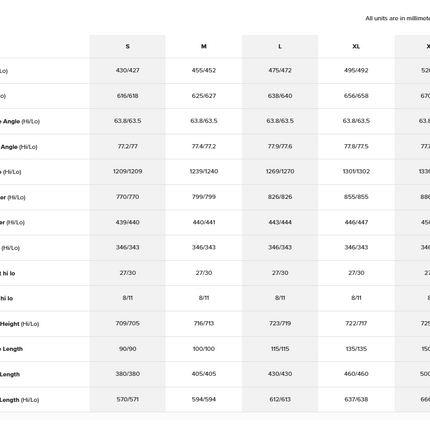
Task: Select the XL size column header
Action: (x=356, y=46)
